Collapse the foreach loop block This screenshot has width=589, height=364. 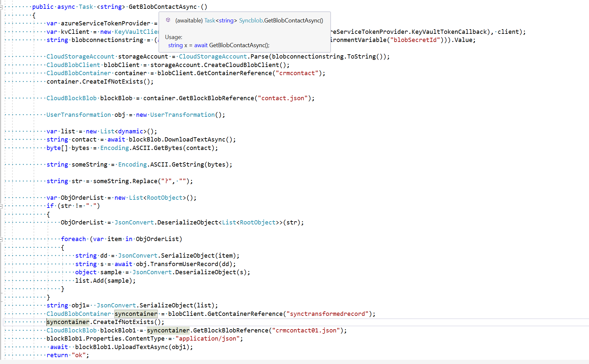pyautogui.click(x=1, y=239)
